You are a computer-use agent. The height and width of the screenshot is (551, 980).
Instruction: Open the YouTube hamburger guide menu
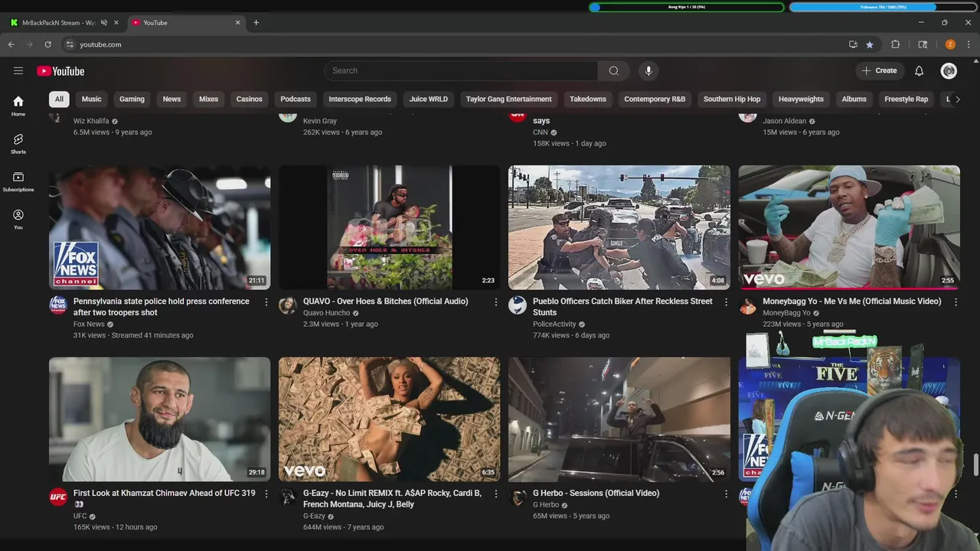pyautogui.click(x=18, y=70)
